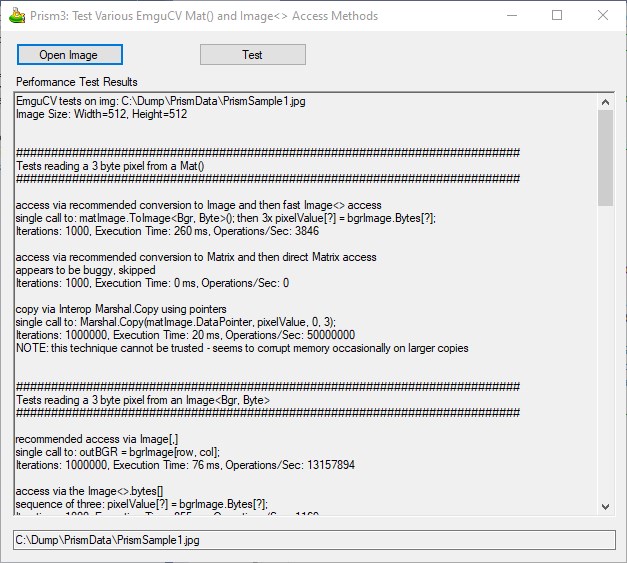Image resolution: width=627 pixels, height=563 pixels.
Task: Click "copy via Interop Marshal.Copy using pointers" line
Action: click(122, 309)
